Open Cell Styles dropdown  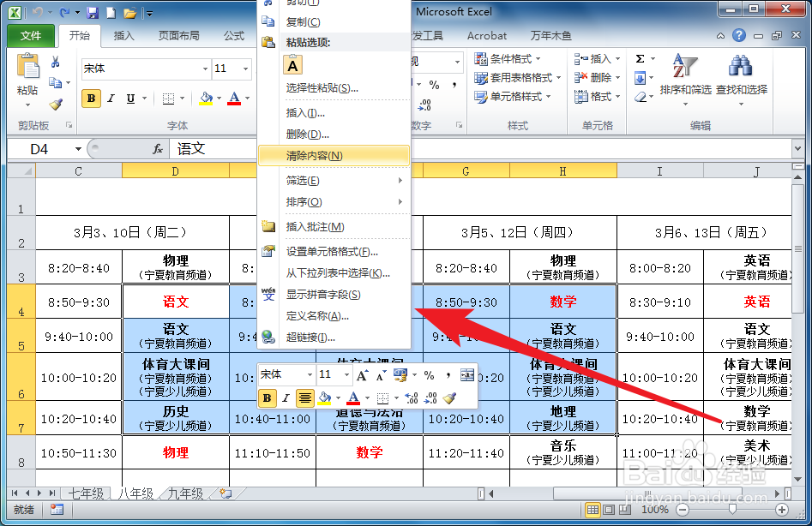pos(513,97)
